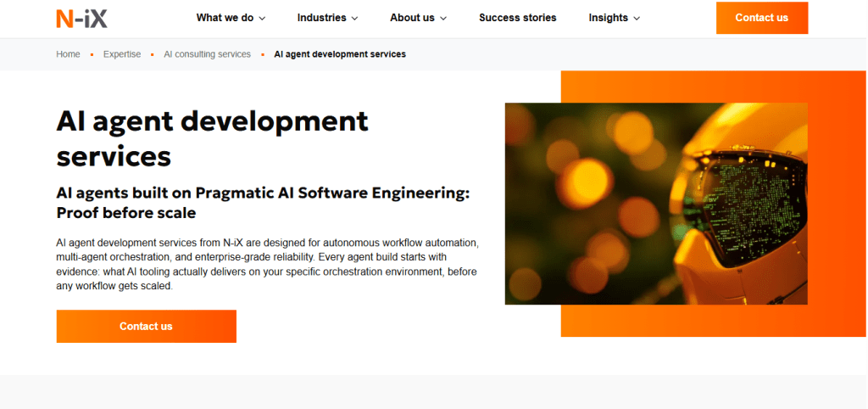Go to Success stories page
Screen dimensions: 868x409
click(518, 18)
